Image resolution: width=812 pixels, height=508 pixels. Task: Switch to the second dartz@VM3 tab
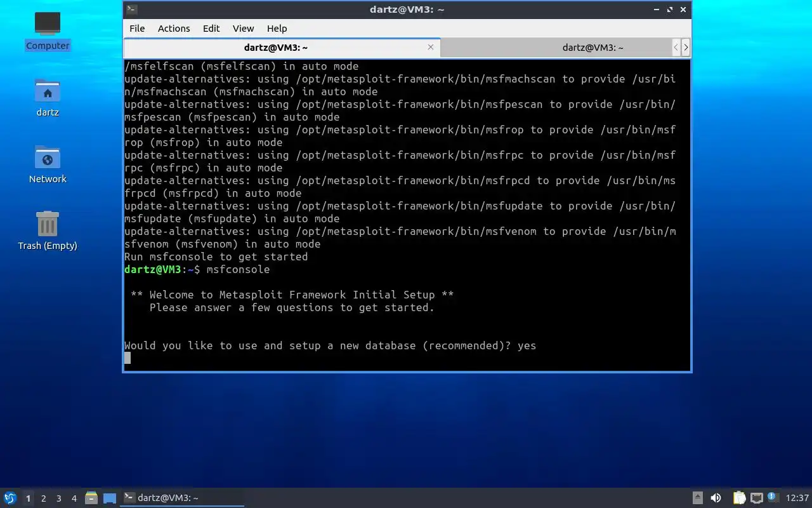[556, 48]
